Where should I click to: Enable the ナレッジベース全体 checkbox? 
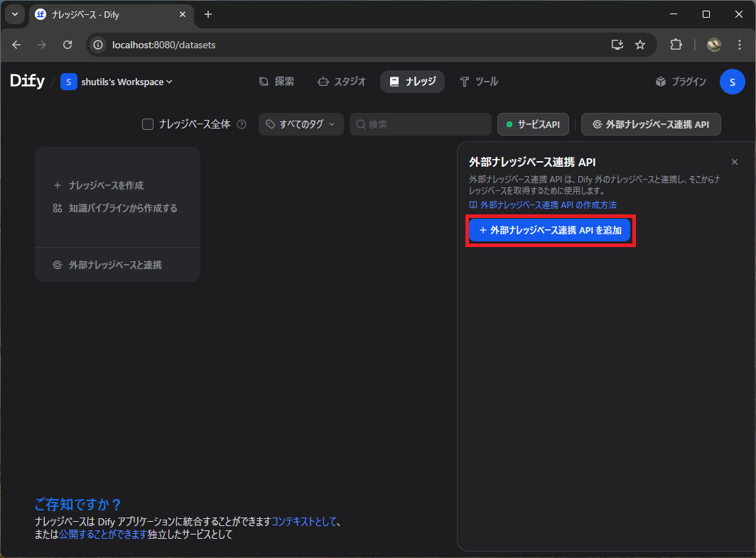click(147, 124)
